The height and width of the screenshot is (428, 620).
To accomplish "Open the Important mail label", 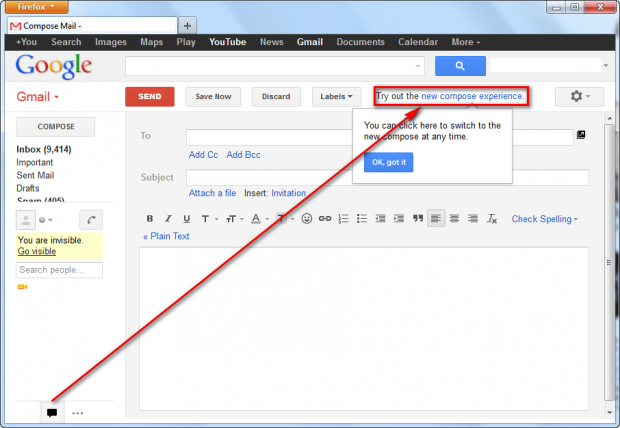I will click(34, 162).
